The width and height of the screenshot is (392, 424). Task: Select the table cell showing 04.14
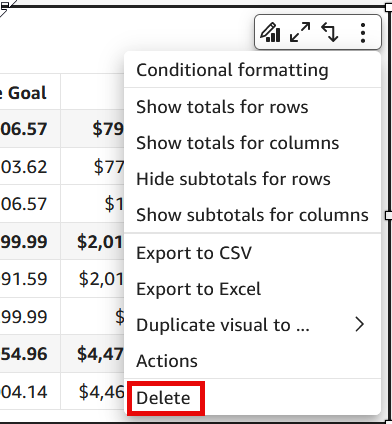(x=30, y=391)
